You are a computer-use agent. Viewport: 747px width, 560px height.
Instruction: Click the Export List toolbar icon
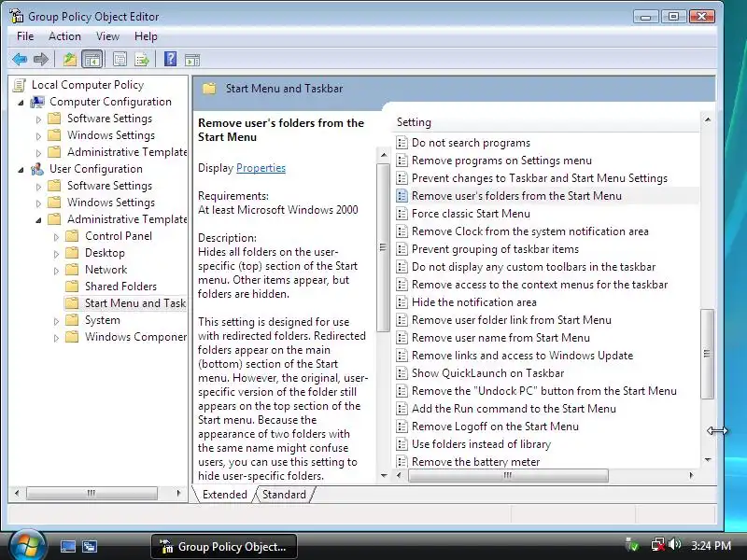(x=142, y=60)
